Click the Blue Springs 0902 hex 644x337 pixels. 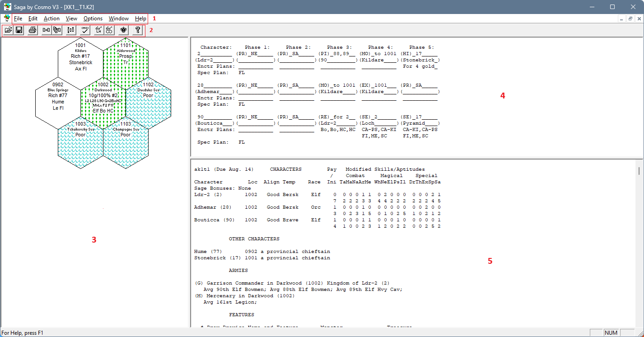point(58,102)
